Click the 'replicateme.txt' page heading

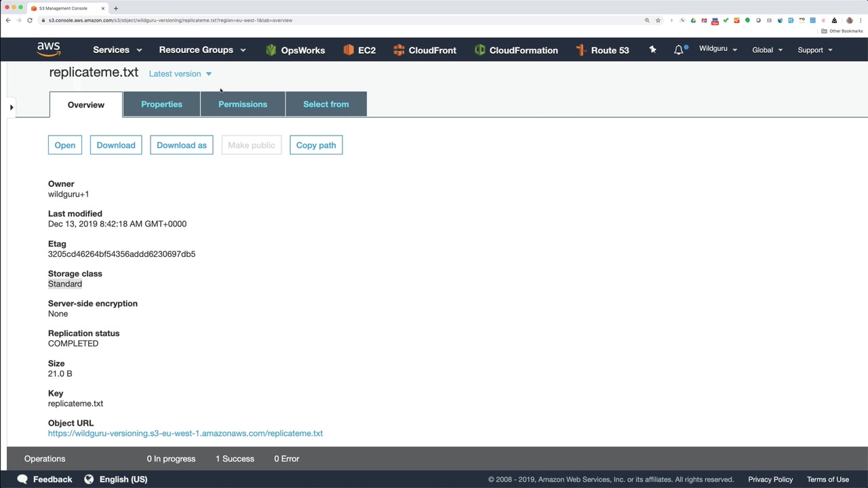click(94, 73)
